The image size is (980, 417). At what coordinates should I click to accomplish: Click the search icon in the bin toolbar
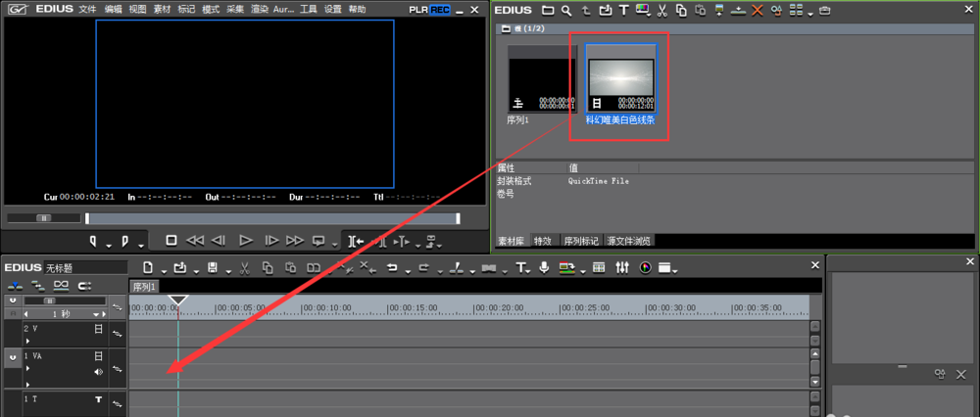(x=566, y=10)
